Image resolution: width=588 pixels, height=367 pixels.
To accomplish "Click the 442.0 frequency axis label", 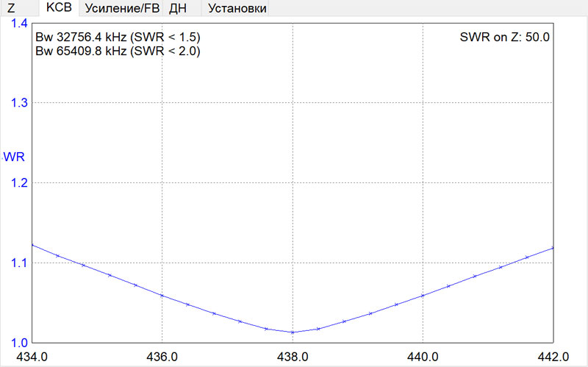I will (552, 357).
